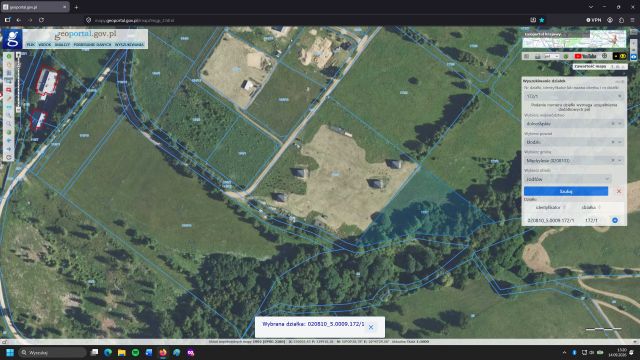Viewport: 640px width, 360px height.
Task: Select the blue ruler measure tool
Action: tap(9, 107)
